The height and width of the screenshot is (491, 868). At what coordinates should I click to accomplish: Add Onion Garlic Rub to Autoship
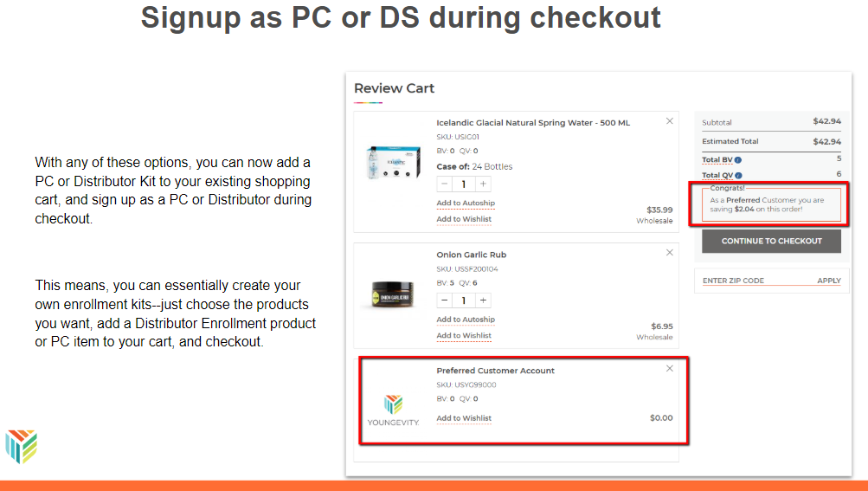(466, 320)
